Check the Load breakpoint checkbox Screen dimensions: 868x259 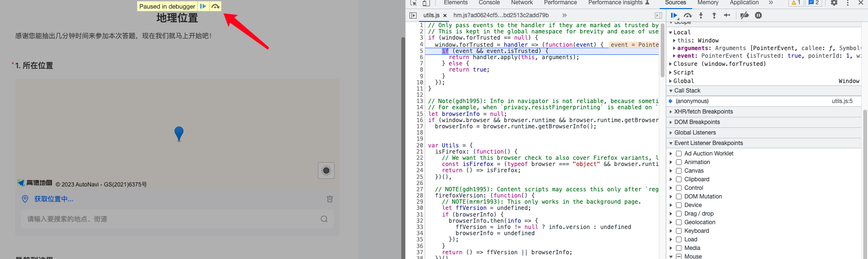[x=679, y=239]
